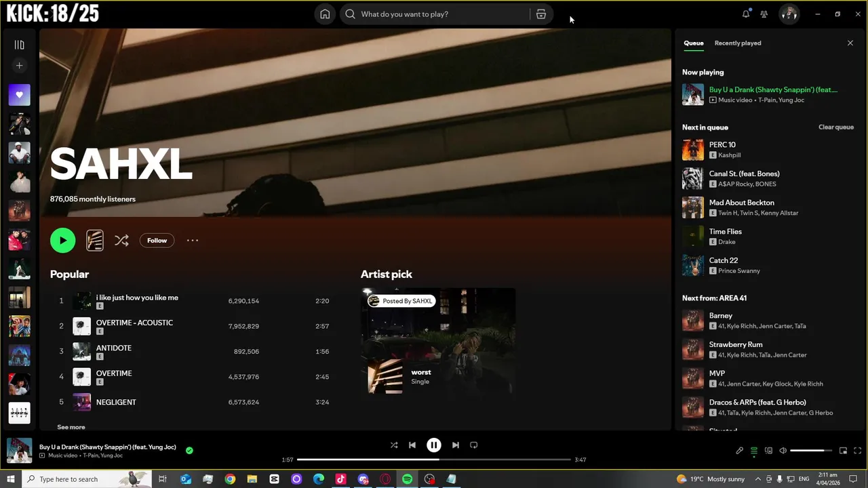
Task: Toggle saved checkmark for current song
Action: [x=189, y=450]
